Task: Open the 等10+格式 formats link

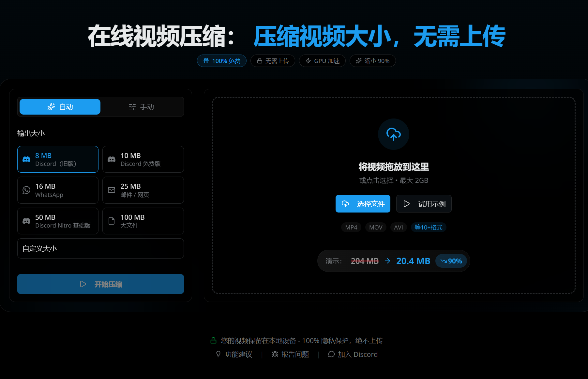Action: point(428,227)
